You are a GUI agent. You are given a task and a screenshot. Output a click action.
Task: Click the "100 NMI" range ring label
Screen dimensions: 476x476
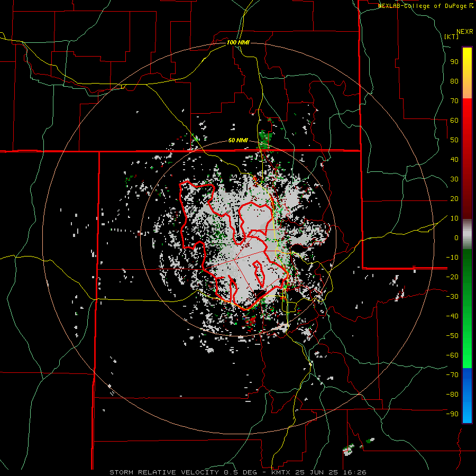point(238,42)
